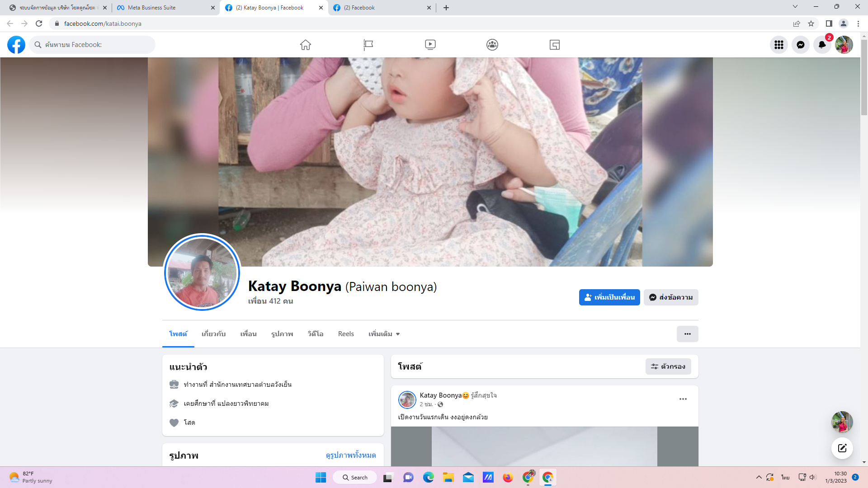Screen dimensions: 868x488
Task: Open the Messenger icon in header
Action: pos(800,45)
